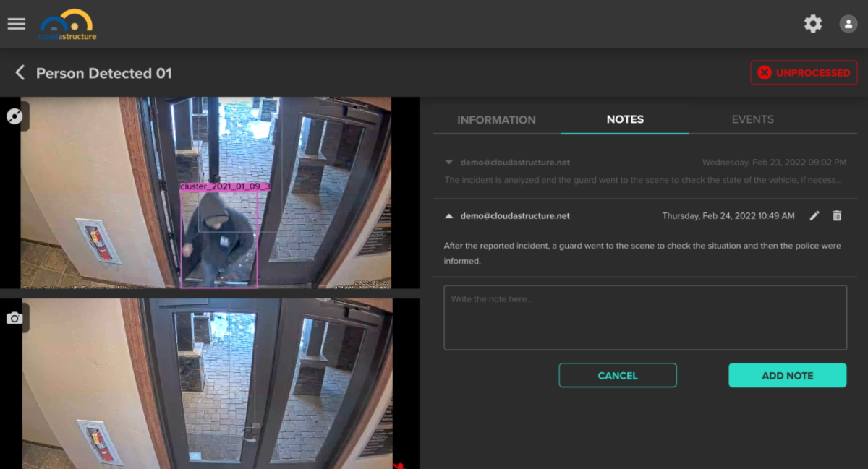This screenshot has width=868, height=469.
Task: Click the camera snapshot icon on the lower feed
Action: point(14,318)
